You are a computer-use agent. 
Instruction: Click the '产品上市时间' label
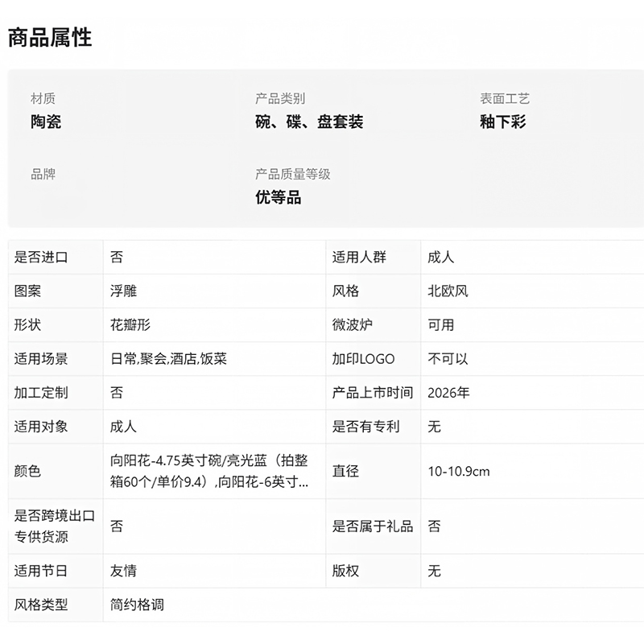click(373, 393)
